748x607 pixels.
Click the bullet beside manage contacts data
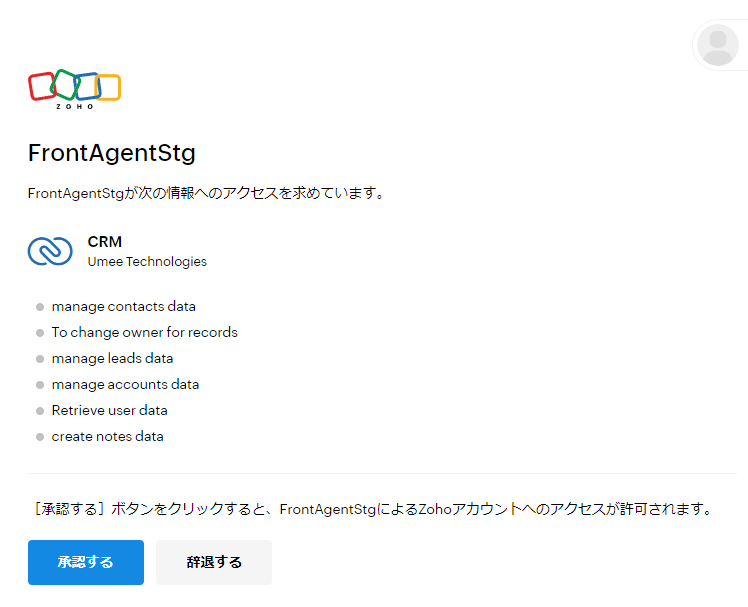pyautogui.click(x=40, y=307)
